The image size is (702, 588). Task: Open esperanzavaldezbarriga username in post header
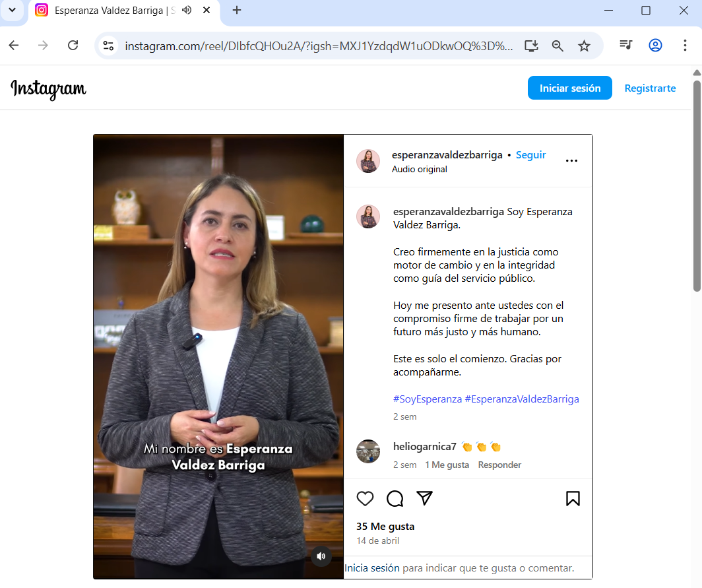(447, 155)
